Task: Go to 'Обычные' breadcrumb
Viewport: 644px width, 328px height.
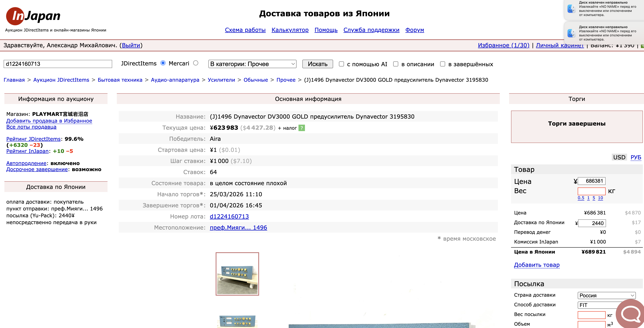Action: point(256,80)
